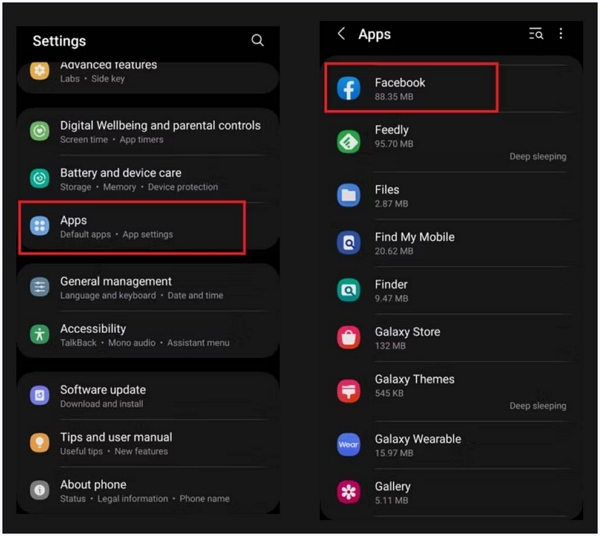Tap the "132 MB" size under Galaxy Store

[x=390, y=346]
